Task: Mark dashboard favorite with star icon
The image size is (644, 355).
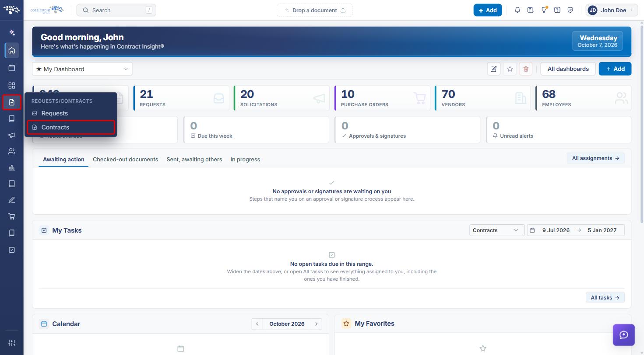Action: 510,69
